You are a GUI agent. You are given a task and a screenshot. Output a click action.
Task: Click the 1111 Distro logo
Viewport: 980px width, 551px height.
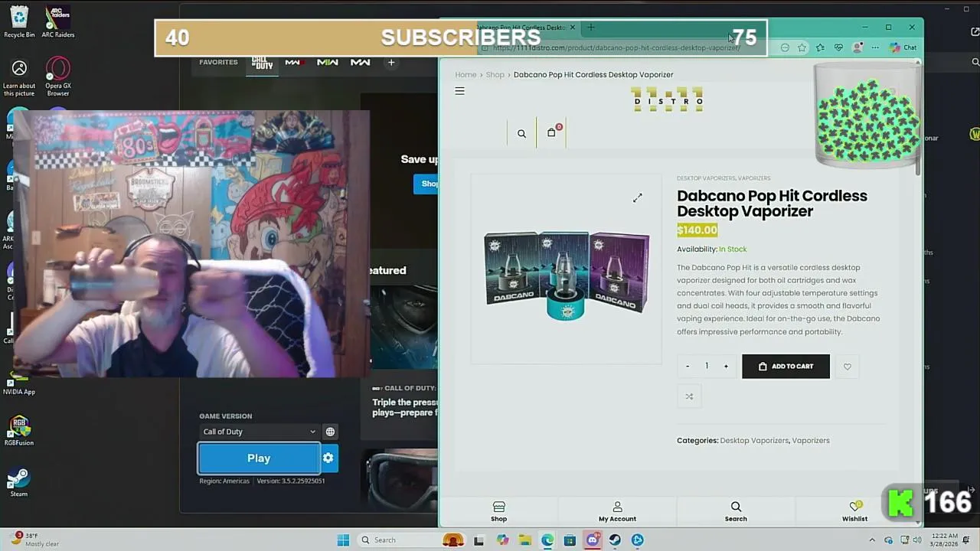(x=667, y=99)
